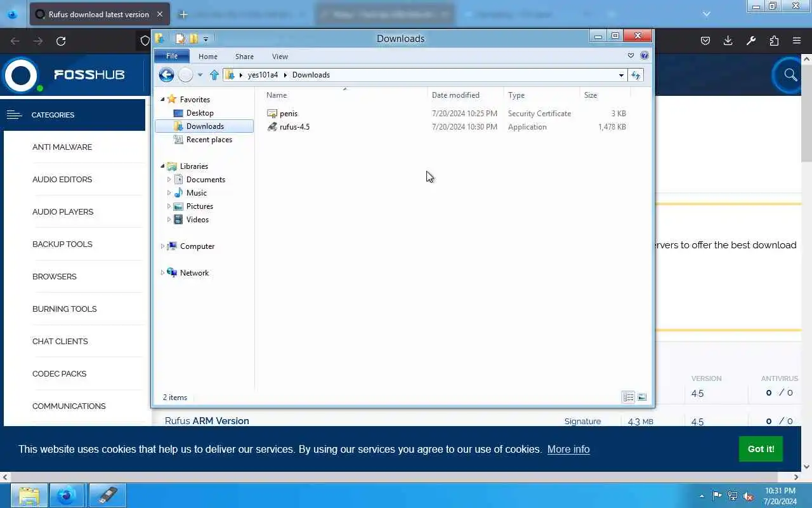812x508 pixels.
Task: Open the Firefox Downloads panel
Action: tap(728, 41)
